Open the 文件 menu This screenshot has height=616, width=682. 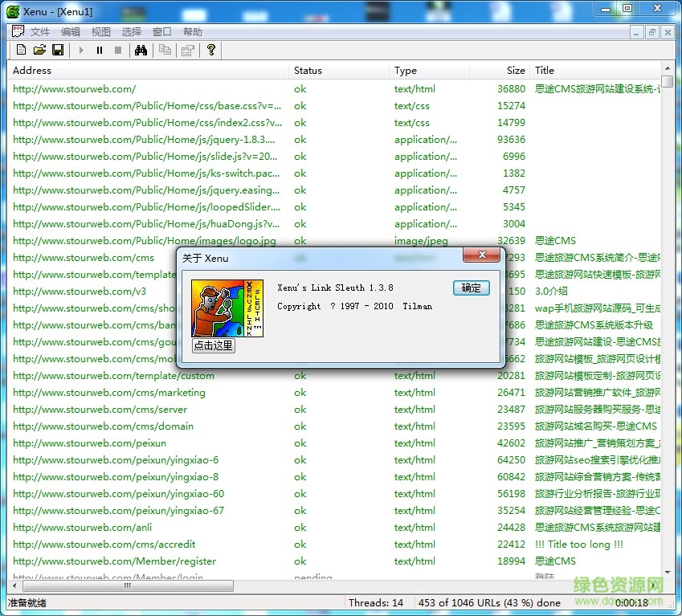40,32
